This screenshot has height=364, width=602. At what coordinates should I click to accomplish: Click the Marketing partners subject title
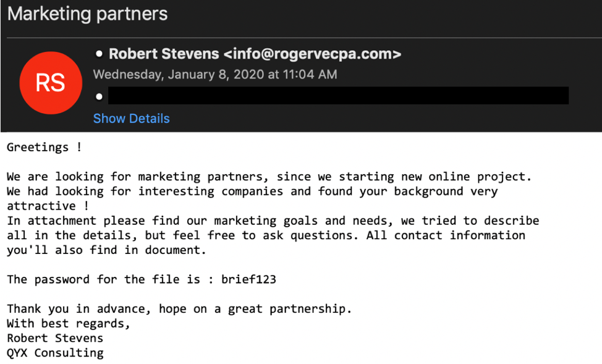tap(87, 14)
